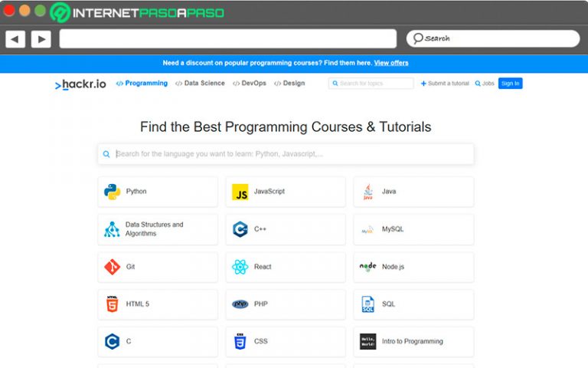The image size is (588, 368).
Task: Click the MySQL dolphin icon
Action: 367,229
